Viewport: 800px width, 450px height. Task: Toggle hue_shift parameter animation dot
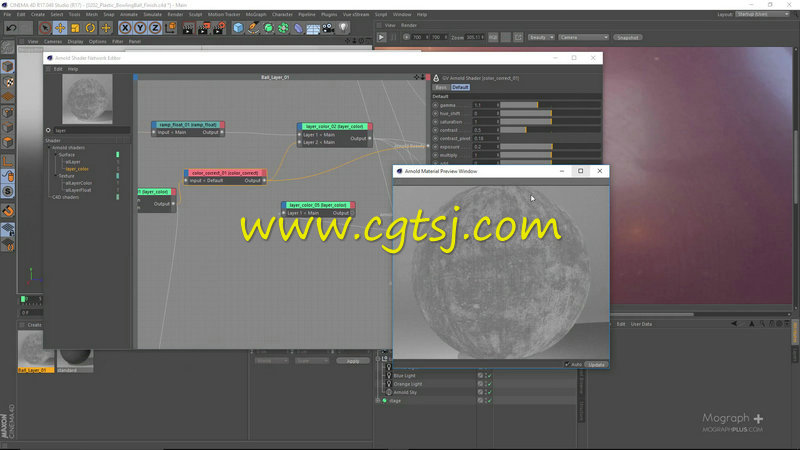click(435, 113)
